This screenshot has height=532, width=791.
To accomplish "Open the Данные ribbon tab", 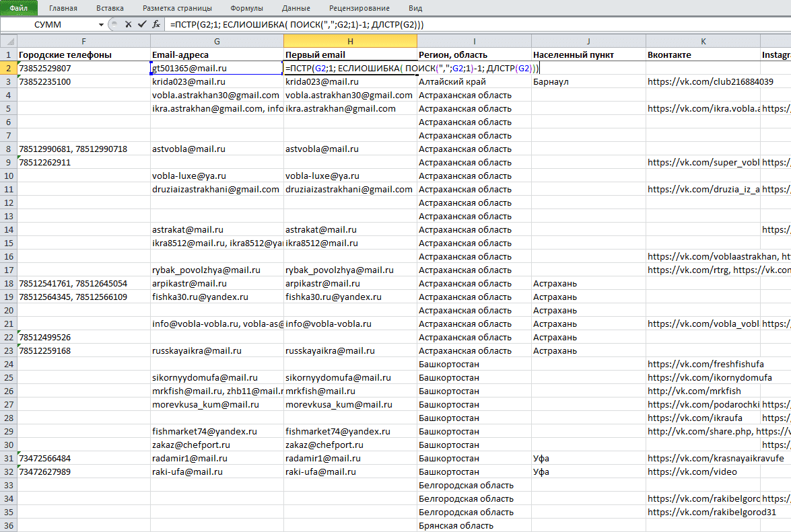I will click(x=296, y=8).
